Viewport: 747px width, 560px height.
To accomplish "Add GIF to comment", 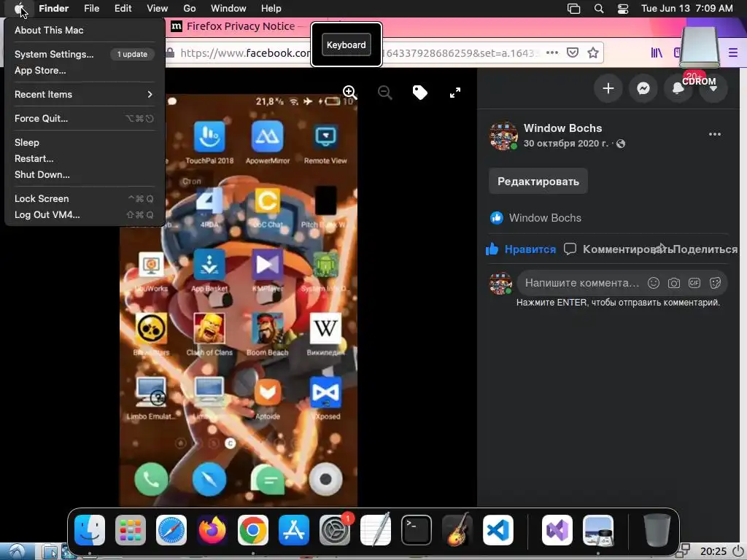I will [694, 283].
